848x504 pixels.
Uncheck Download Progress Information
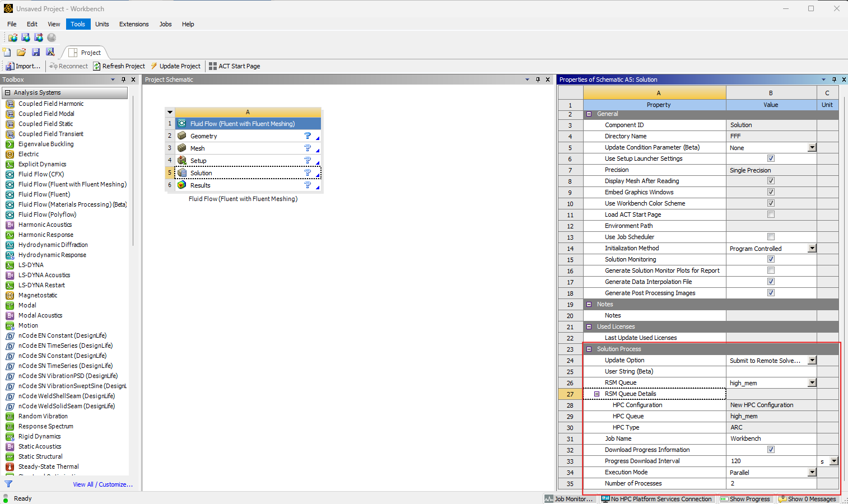click(x=771, y=450)
